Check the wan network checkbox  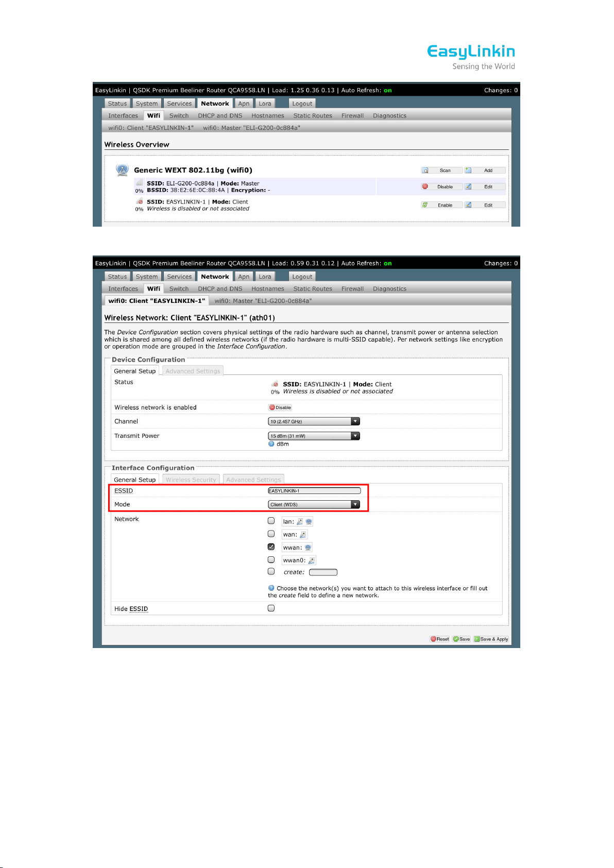click(271, 534)
